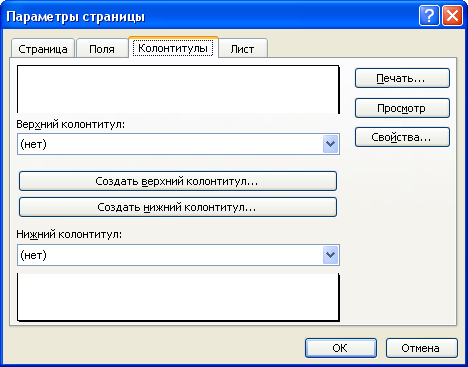Dismiss the dialog with Отмена
The width and height of the screenshot is (468, 367).
(x=422, y=348)
